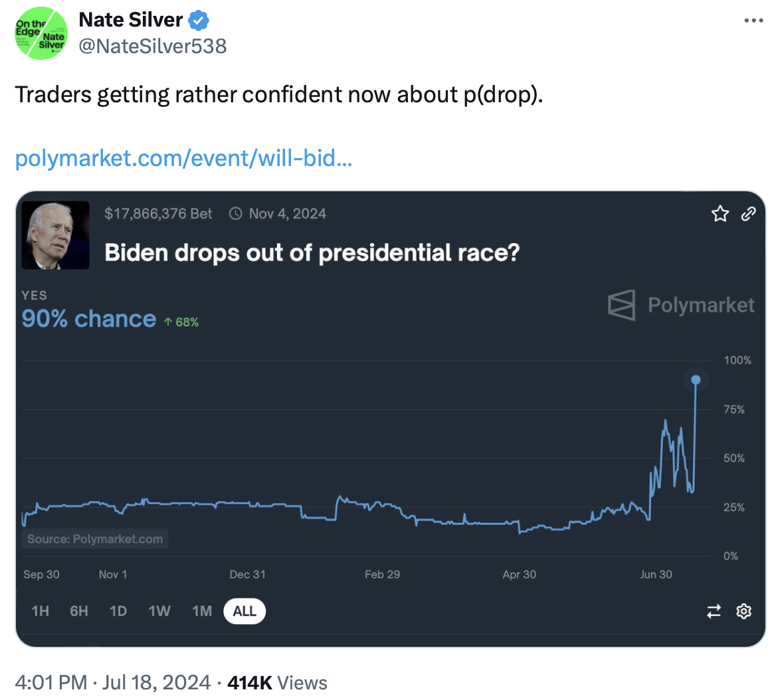Open the chart settings gear
Image resolution: width=776 pixels, height=700 pixels.
pos(744,611)
